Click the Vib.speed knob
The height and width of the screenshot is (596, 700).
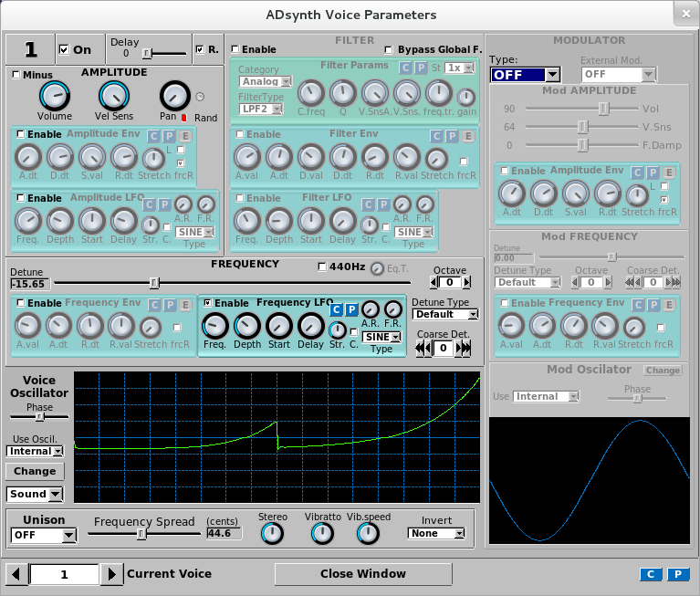(368, 534)
